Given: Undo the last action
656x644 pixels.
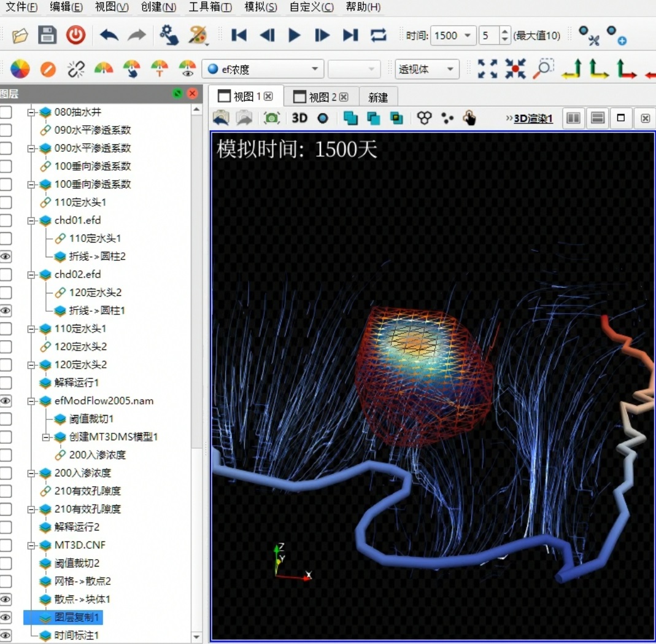Looking at the screenshot, I should (109, 36).
